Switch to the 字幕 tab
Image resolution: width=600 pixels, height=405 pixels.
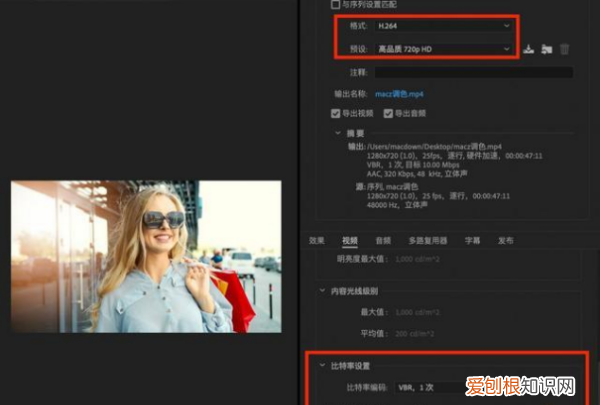pos(472,240)
